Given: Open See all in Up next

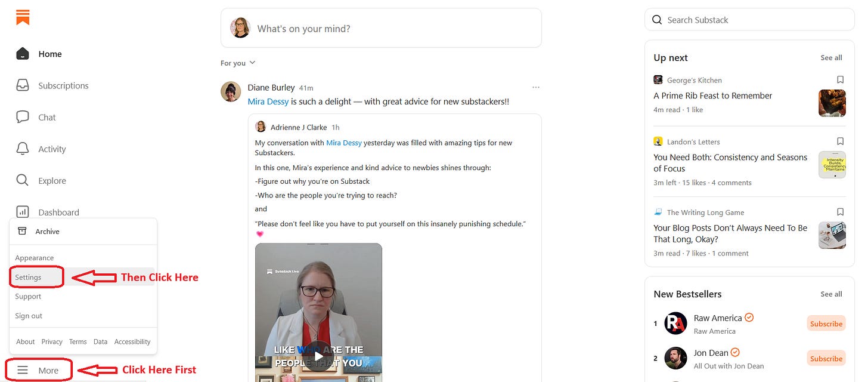Looking at the screenshot, I should click(831, 58).
